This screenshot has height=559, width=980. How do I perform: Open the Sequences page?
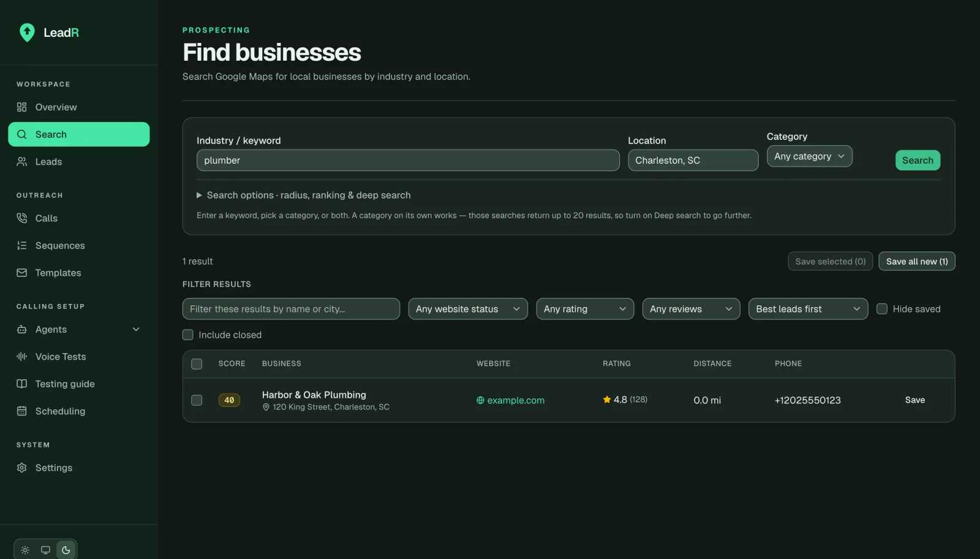(x=78, y=246)
